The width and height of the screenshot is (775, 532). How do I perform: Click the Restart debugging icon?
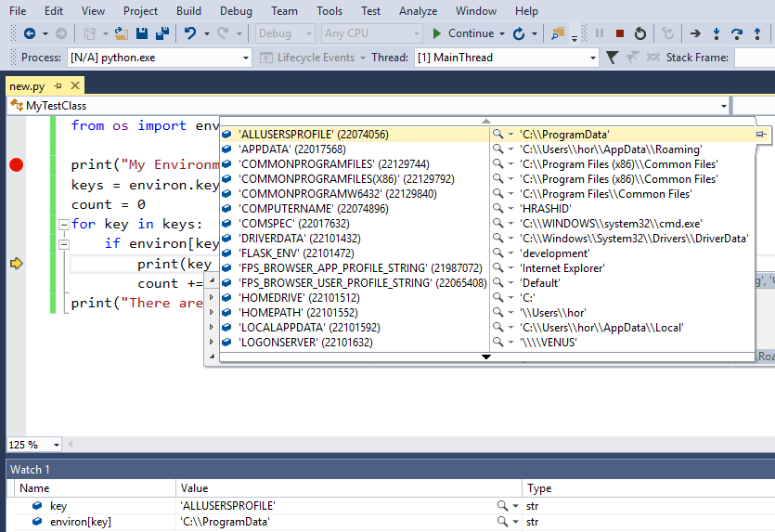[639, 33]
